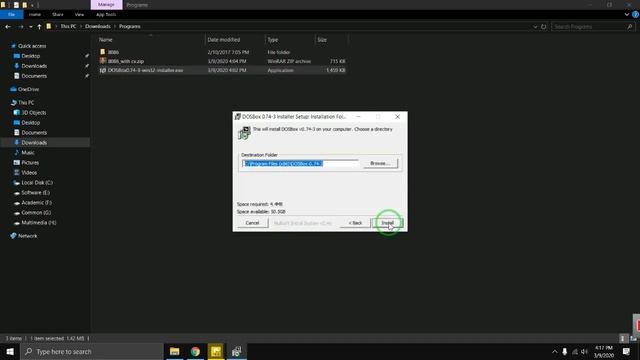Open Documents under This PC
Screen dimensions: 640x360
[34, 133]
